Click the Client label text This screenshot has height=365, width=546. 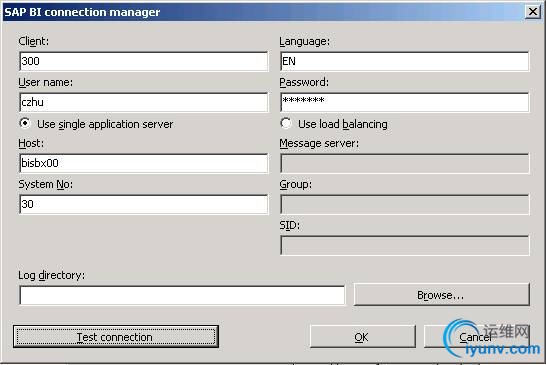coord(34,41)
